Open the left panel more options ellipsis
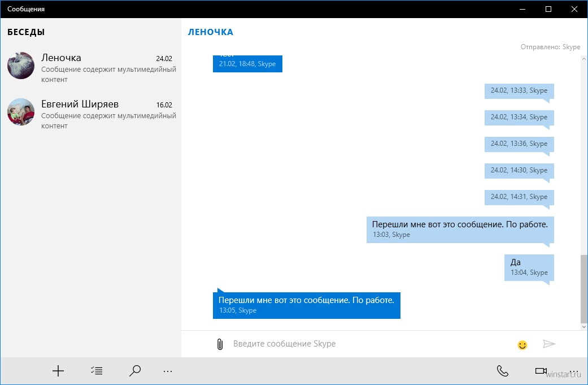Image resolution: width=588 pixels, height=385 pixels. point(168,371)
